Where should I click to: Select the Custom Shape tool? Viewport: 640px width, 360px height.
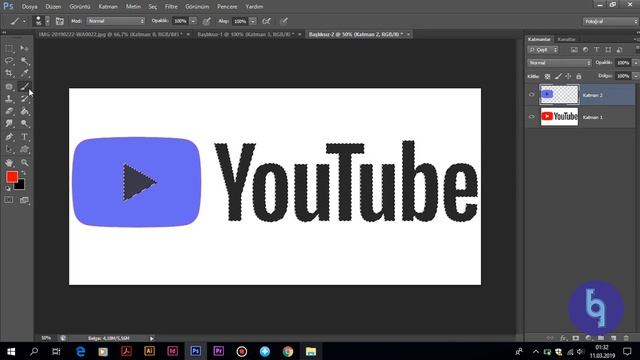[x=24, y=149]
